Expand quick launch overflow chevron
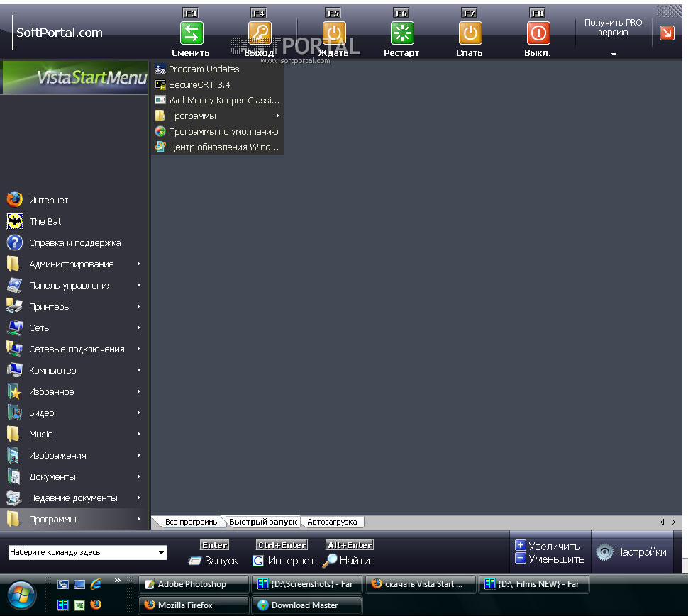This screenshot has height=616, width=688. pos(117,580)
